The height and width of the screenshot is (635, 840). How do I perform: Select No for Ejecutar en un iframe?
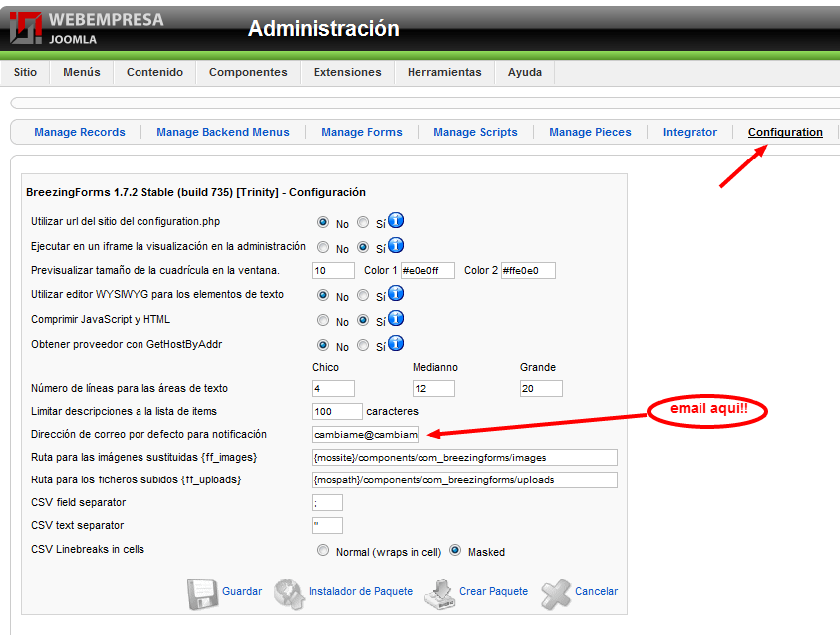(x=323, y=247)
